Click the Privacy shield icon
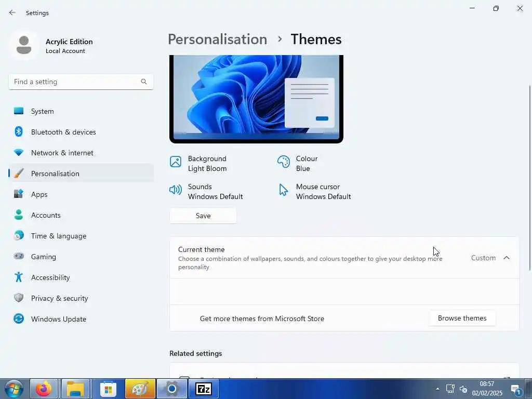This screenshot has height=399, width=532. click(x=19, y=298)
